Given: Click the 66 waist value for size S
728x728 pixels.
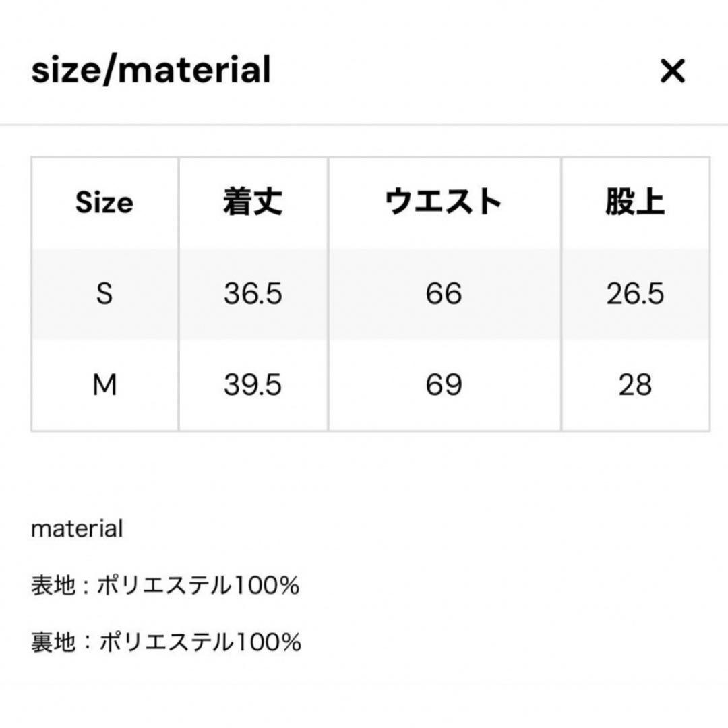Looking at the screenshot, I should (x=443, y=293).
